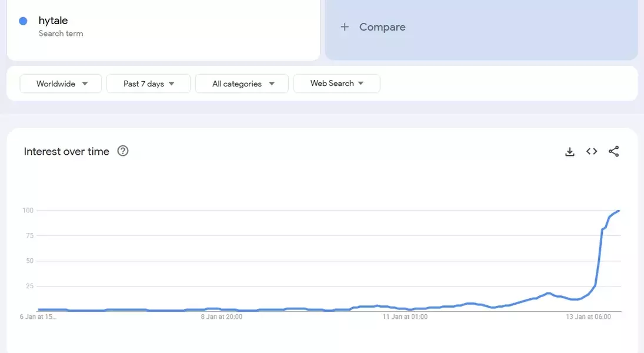Click the 13 Jan at 06:00 axis label
Screen dimensions: 644x353
[x=588, y=317]
